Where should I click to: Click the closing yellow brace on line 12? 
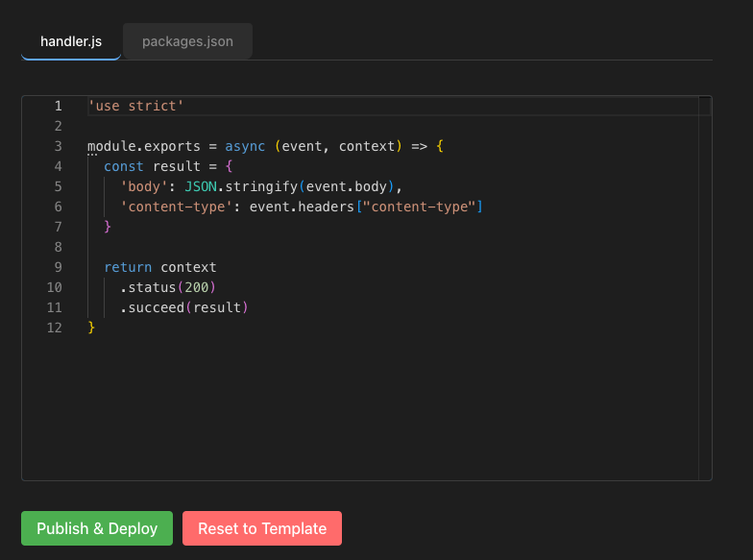tap(92, 328)
